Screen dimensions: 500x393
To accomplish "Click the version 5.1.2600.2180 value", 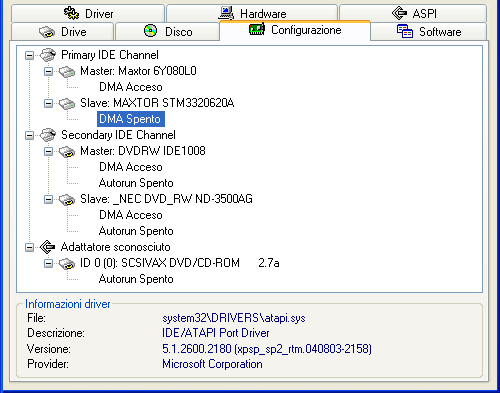I will [x=267, y=349].
